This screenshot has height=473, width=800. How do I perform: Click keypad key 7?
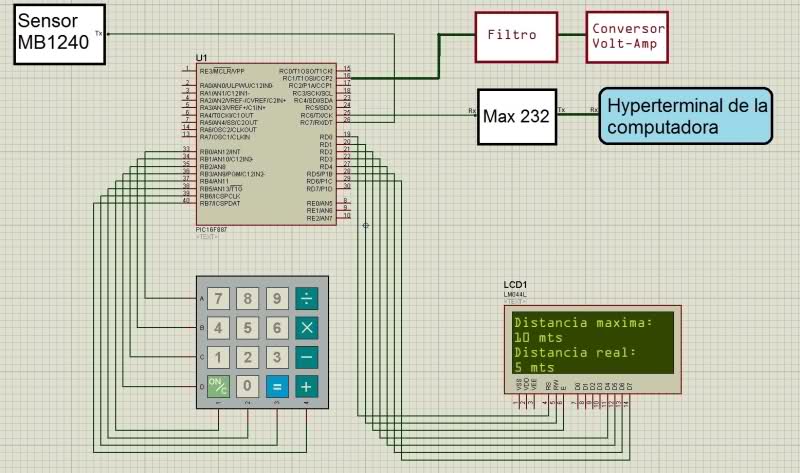click(x=218, y=298)
